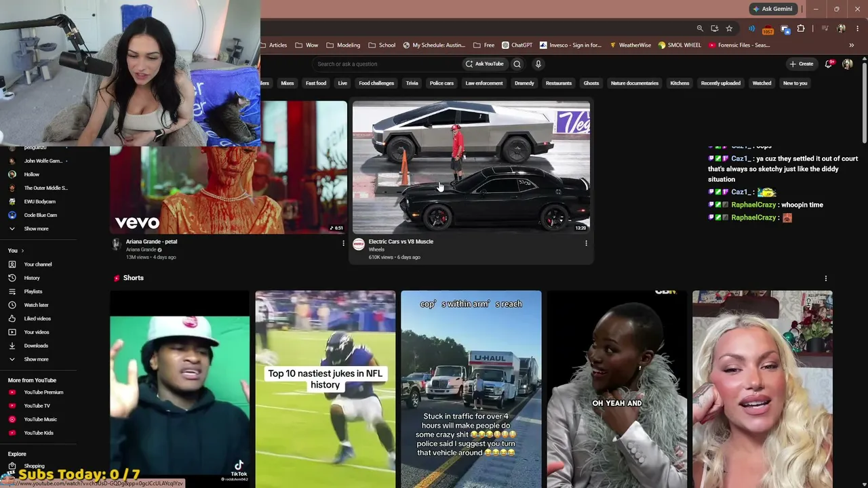The width and height of the screenshot is (868, 488).
Task: Open the Chrome extensions puzzle icon
Action: pyautogui.click(x=801, y=28)
